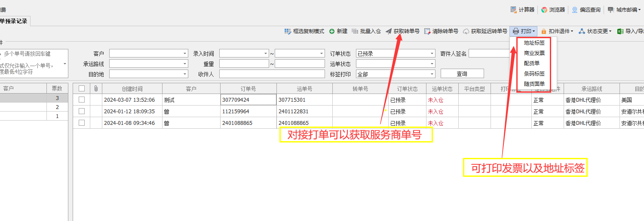Open the 计算器 calculator tool

tap(513, 9)
